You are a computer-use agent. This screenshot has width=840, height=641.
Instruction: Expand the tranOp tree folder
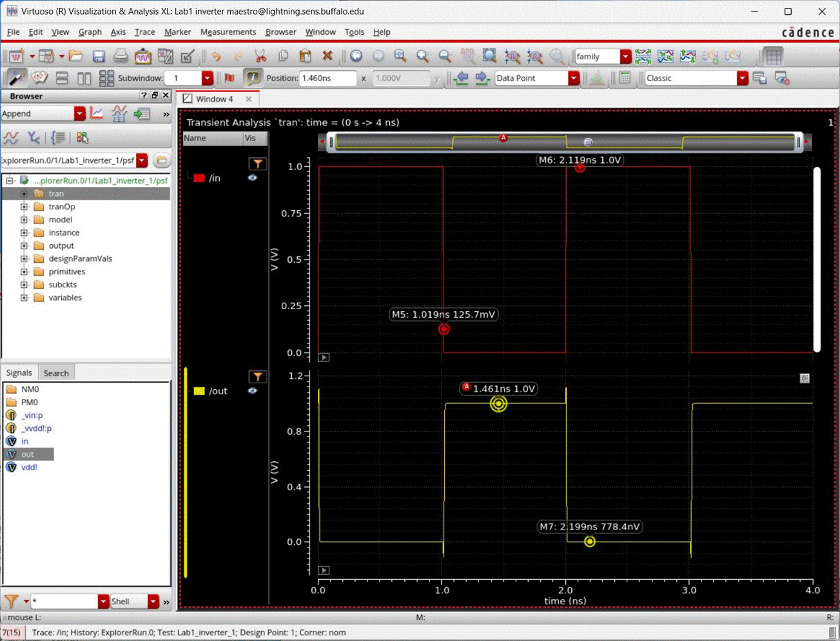click(x=24, y=207)
